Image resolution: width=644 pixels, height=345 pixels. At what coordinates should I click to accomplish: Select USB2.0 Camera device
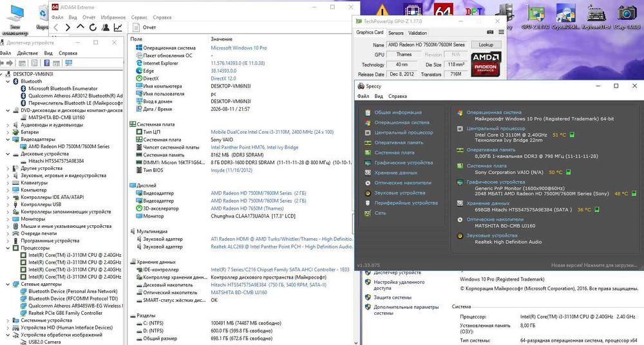click(44, 342)
